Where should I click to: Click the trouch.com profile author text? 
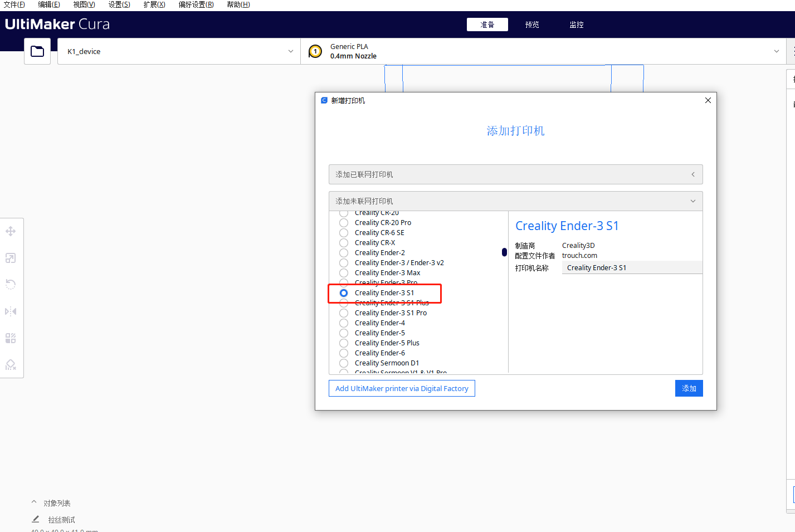click(579, 256)
